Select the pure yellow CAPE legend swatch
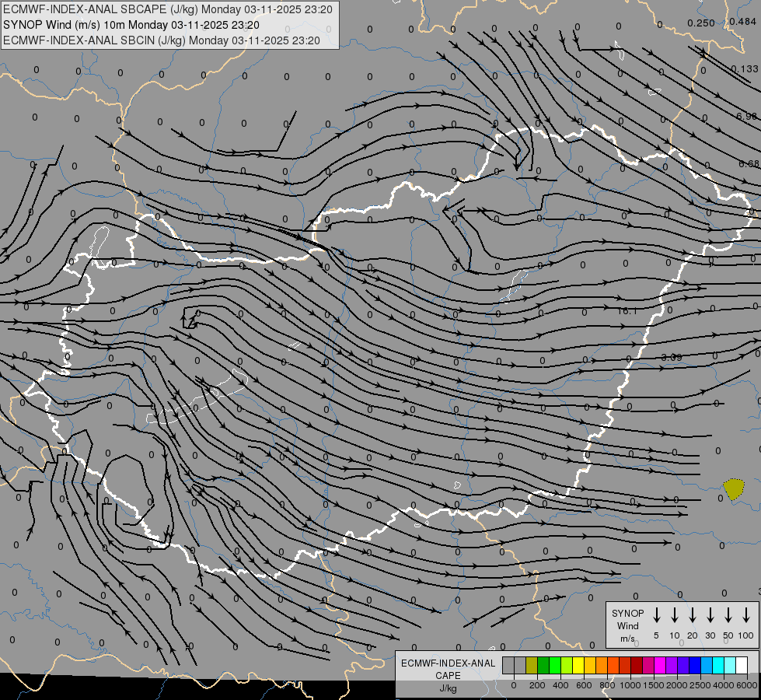This screenshot has width=761, height=700. coord(578,665)
